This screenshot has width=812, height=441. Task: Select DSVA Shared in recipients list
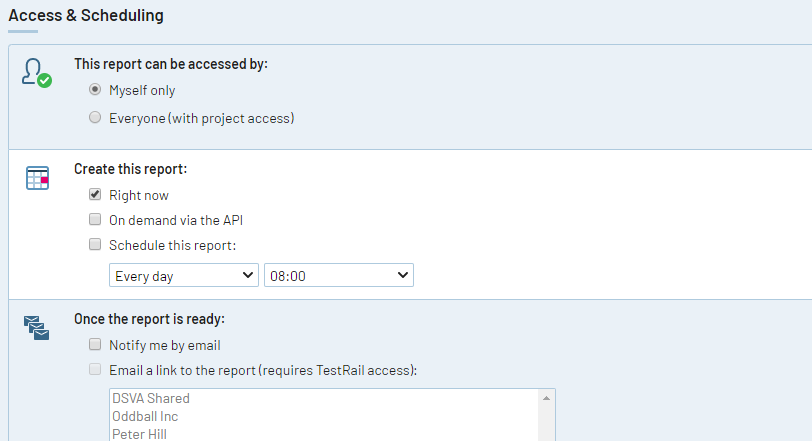[151, 398]
